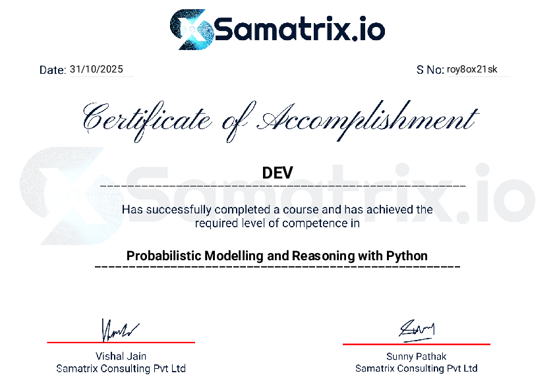This screenshot has height=392, width=555.
Task: Click the 'Certificate of Accomplishment' heading
Action: point(280,121)
